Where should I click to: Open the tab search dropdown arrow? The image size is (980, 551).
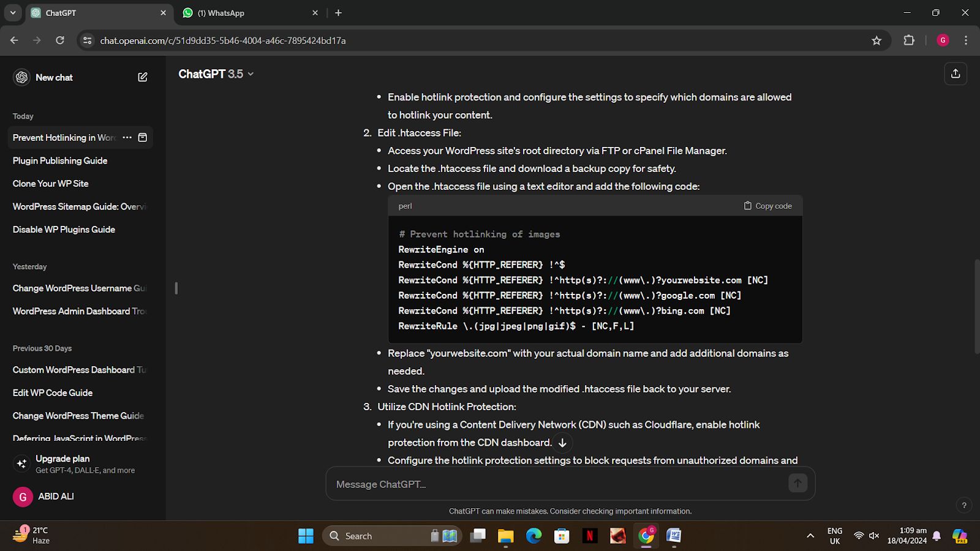point(12,13)
